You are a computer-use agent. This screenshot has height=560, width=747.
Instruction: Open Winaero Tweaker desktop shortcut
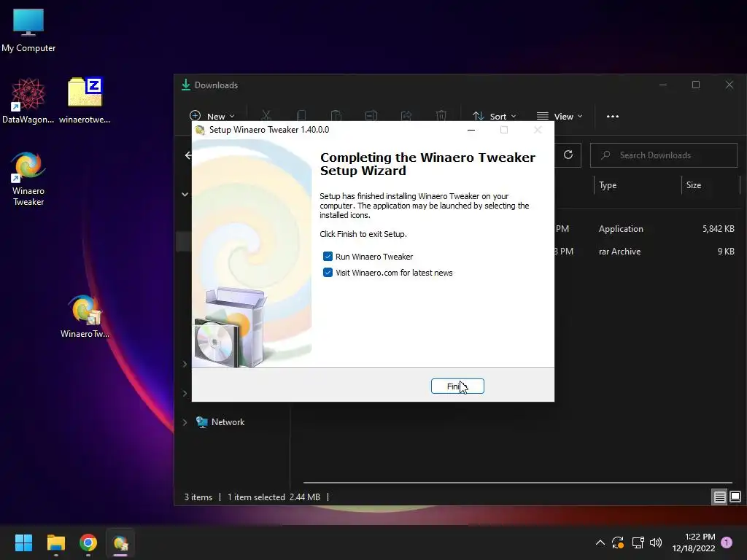point(28,179)
